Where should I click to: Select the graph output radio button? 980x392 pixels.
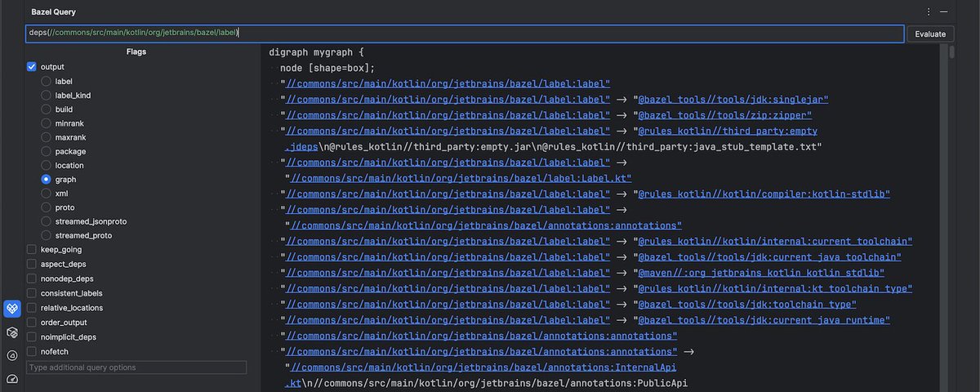47,179
